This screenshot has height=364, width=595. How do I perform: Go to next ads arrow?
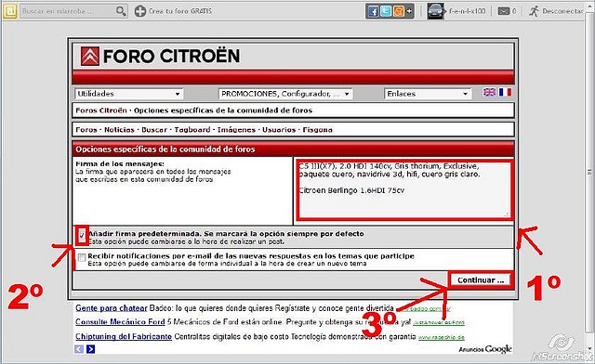91,349
